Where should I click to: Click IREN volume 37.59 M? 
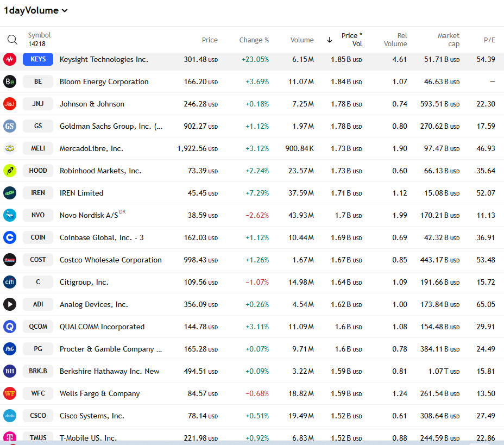click(301, 193)
